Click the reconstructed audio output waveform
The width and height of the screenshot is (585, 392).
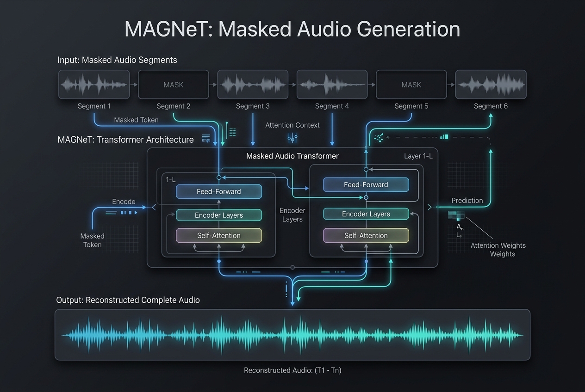click(292, 335)
